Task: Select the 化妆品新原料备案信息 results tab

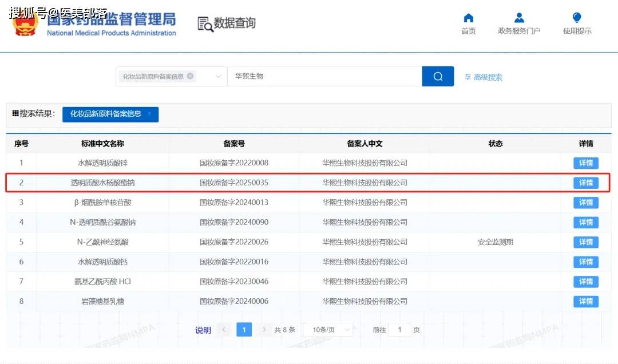Action: (x=105, y=114)
